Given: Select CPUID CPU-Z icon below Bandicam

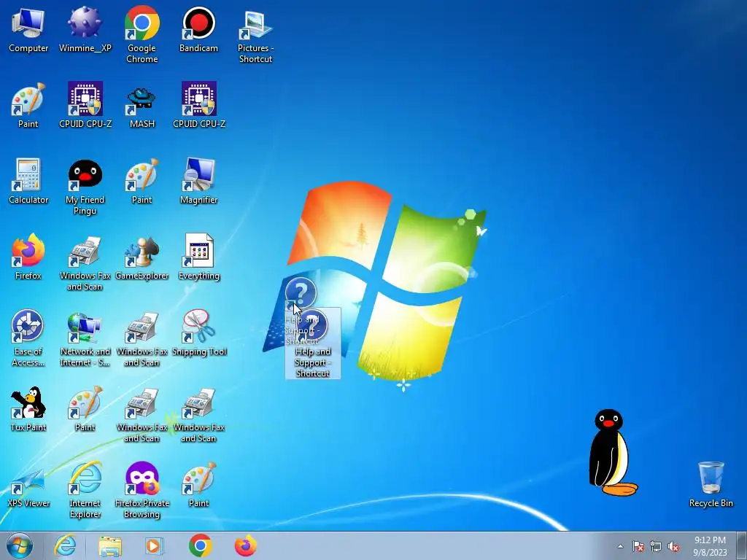Looking at the screenshot, I should 198,106.
